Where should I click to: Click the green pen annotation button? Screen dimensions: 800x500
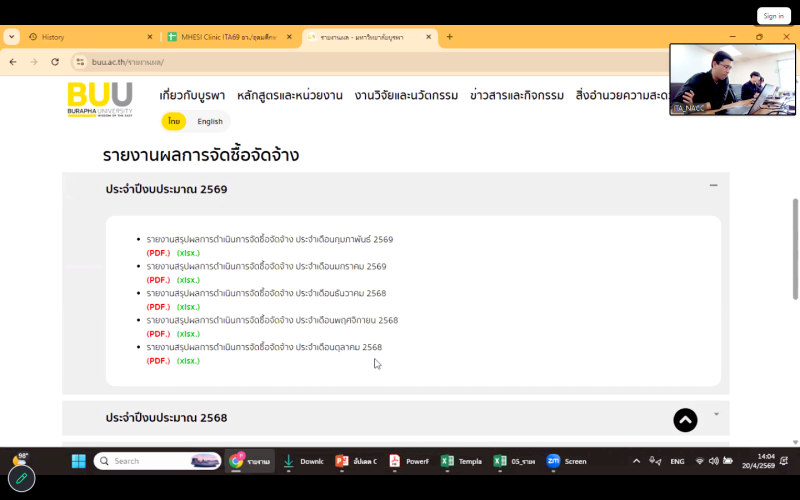click(x=21, y=479)
